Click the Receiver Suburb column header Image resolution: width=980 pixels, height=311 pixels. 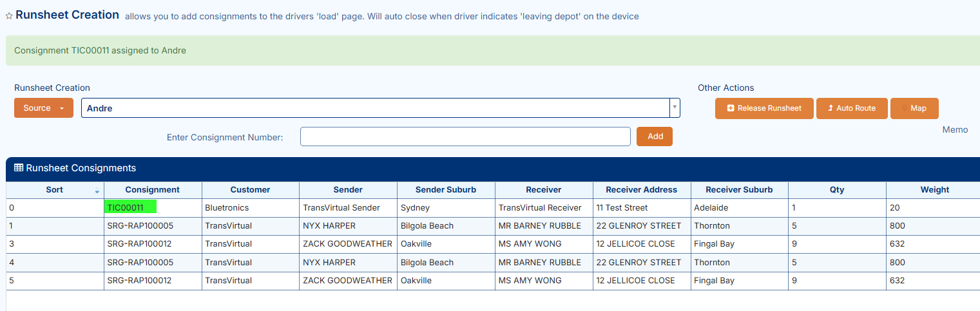[x=739, y=190]
